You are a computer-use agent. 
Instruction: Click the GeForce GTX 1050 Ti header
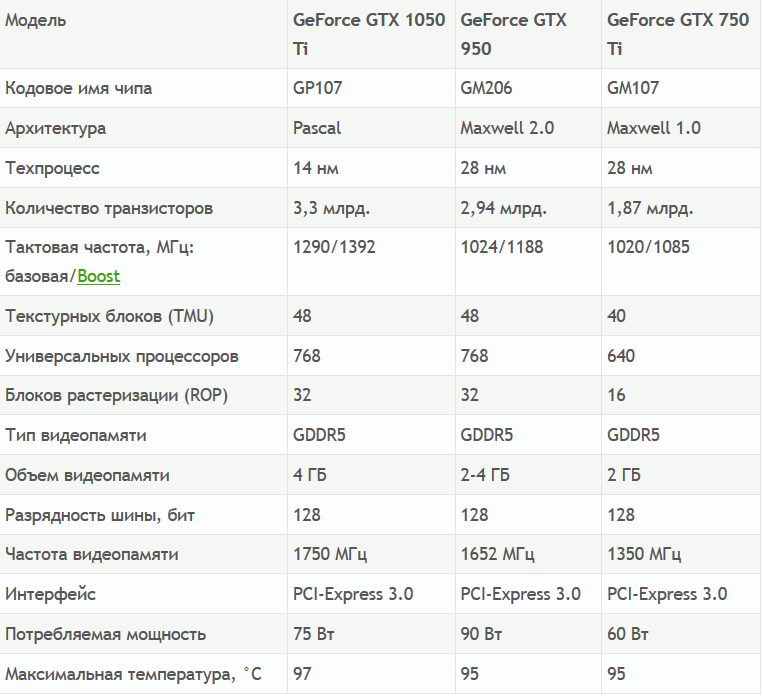369,34
